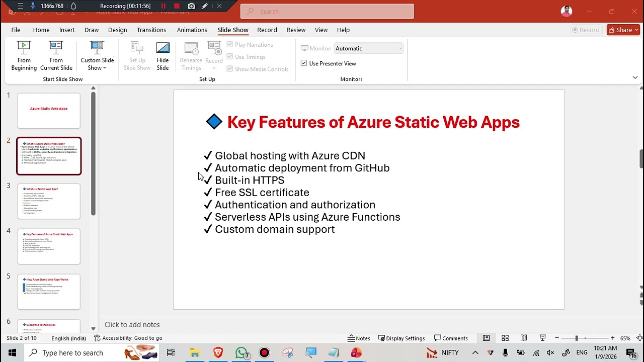Image resolution: width=644 pixels, height=362 pixels.
Task: Click the 'Serverless APIs using Azure Functions' bullet
Action: 307,217
